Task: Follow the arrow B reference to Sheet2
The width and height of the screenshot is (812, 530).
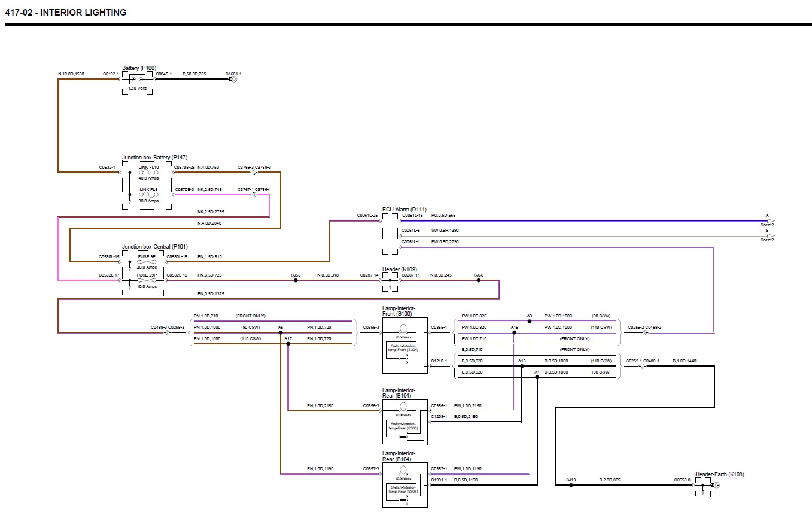Action: point(770,236)
